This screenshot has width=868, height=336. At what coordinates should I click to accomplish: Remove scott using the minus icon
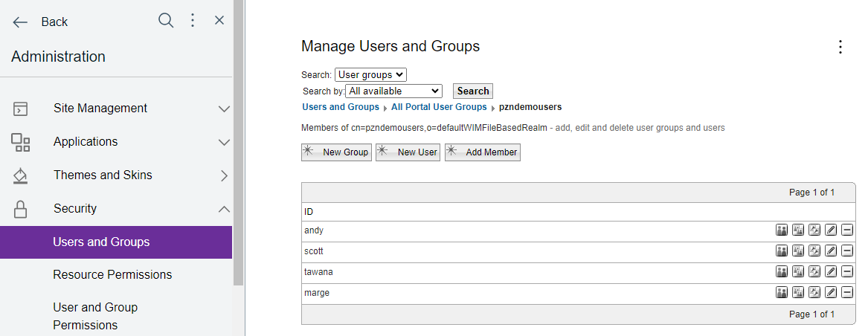(x=847, y=251)
